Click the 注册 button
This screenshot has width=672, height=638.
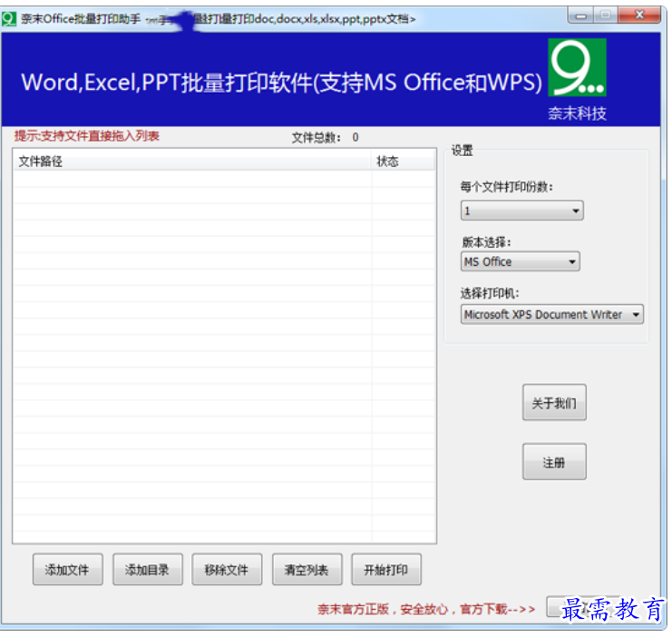pyautogui.click(x=554, y=461)
